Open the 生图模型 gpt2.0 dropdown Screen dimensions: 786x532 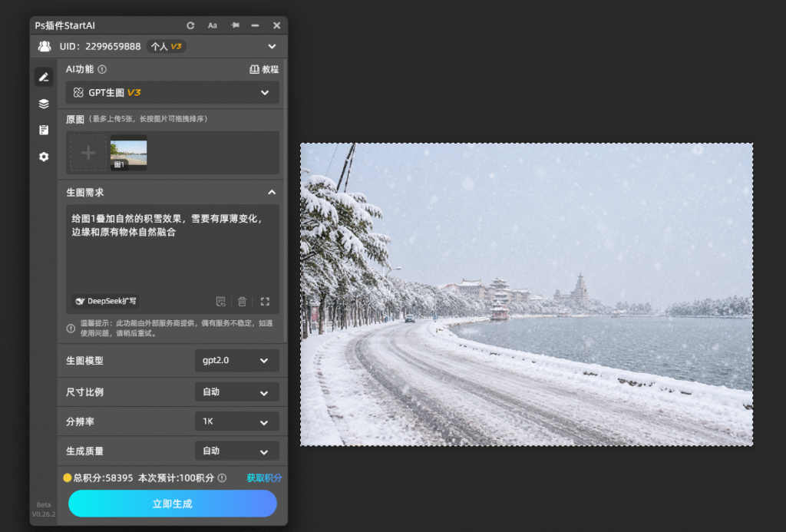(x=236, y=361)
